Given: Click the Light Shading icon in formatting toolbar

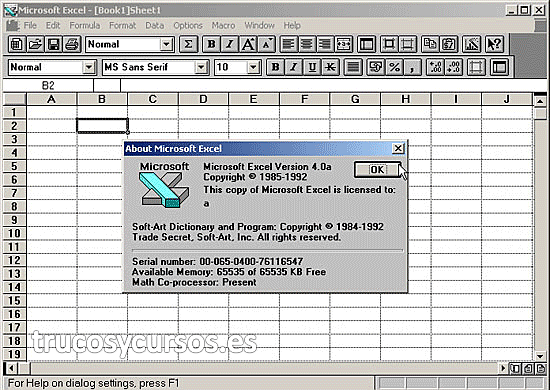Looking at the screenshot, I should pos(477,67).
